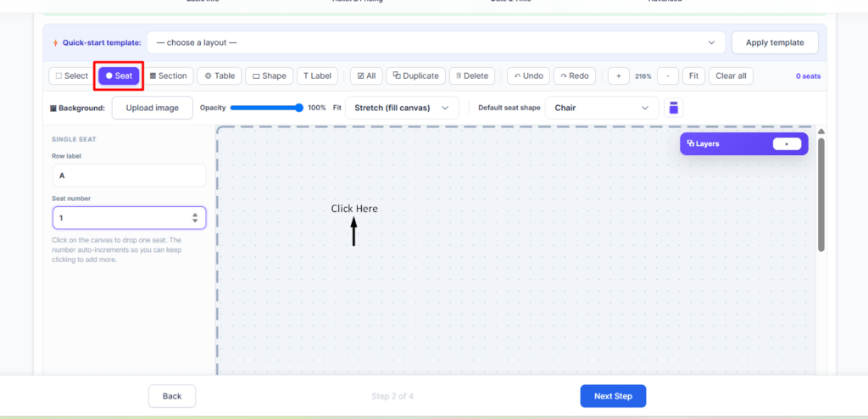868x419 pixels.
Task: Proceed with the Next Step button
Action: point(613,396)
